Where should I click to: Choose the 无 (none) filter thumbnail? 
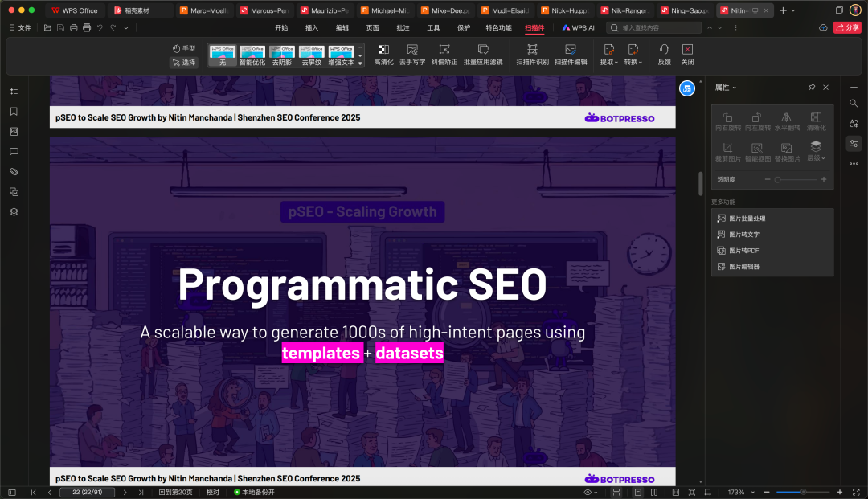coord(223,56)
